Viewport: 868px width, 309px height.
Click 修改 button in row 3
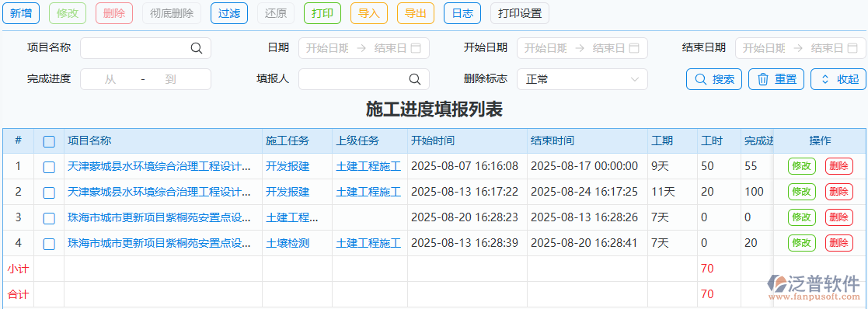(802, 218)
